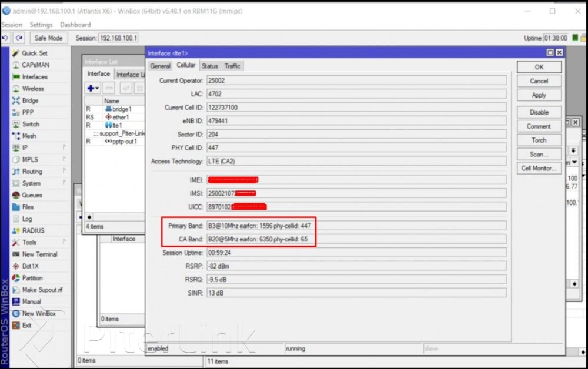Open the Dashboard menu
The height and width of the screenshot is (369, 588).
pyautogui.click(x=75, y=25)
